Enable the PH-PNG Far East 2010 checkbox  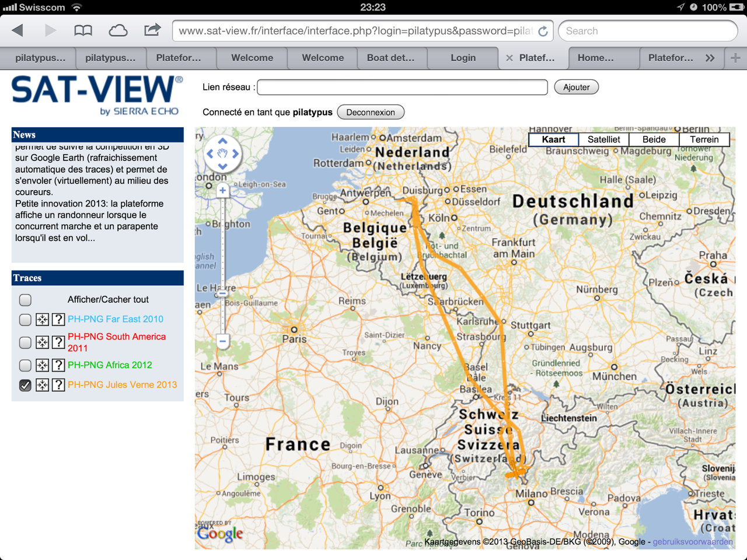point(25,320)
